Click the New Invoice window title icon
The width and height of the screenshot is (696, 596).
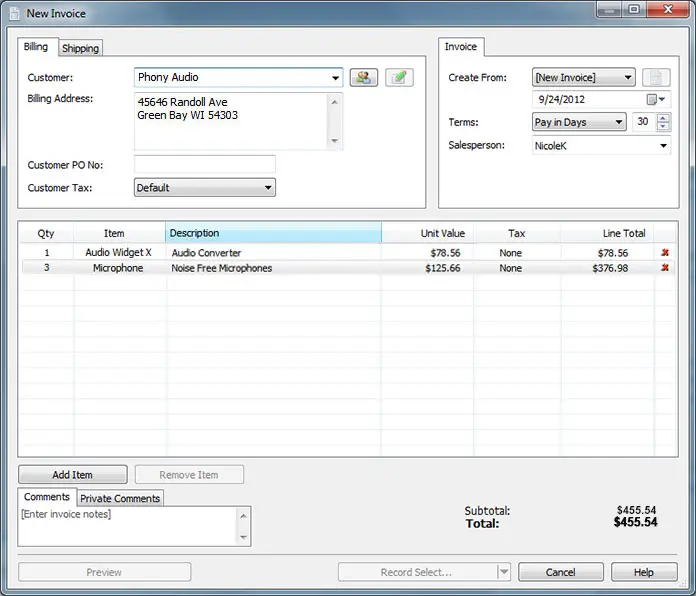15,13
